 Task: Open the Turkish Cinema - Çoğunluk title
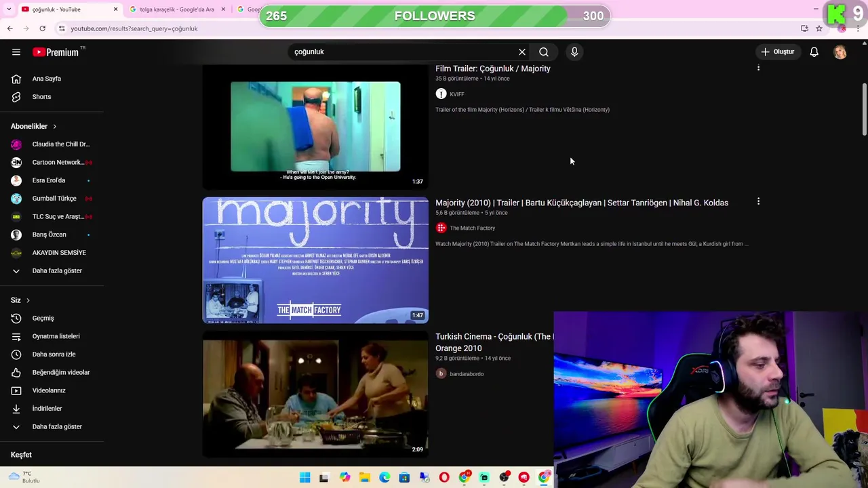click(x=494, y=342)
